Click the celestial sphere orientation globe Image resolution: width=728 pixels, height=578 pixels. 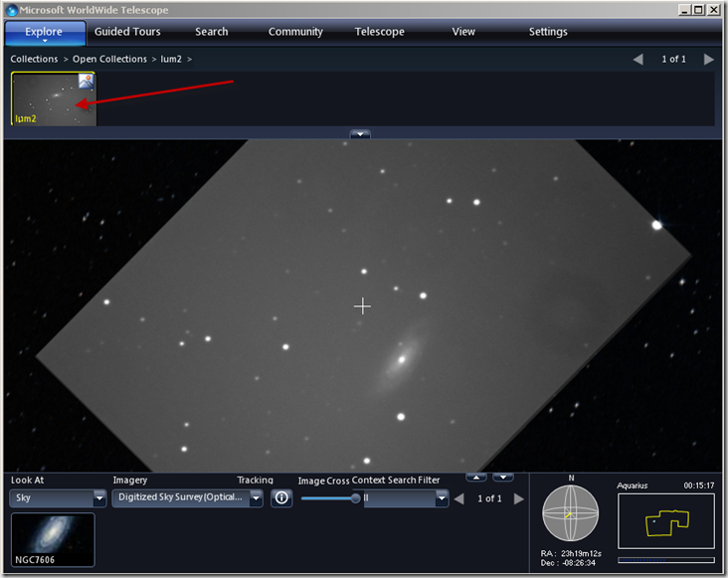571,513
